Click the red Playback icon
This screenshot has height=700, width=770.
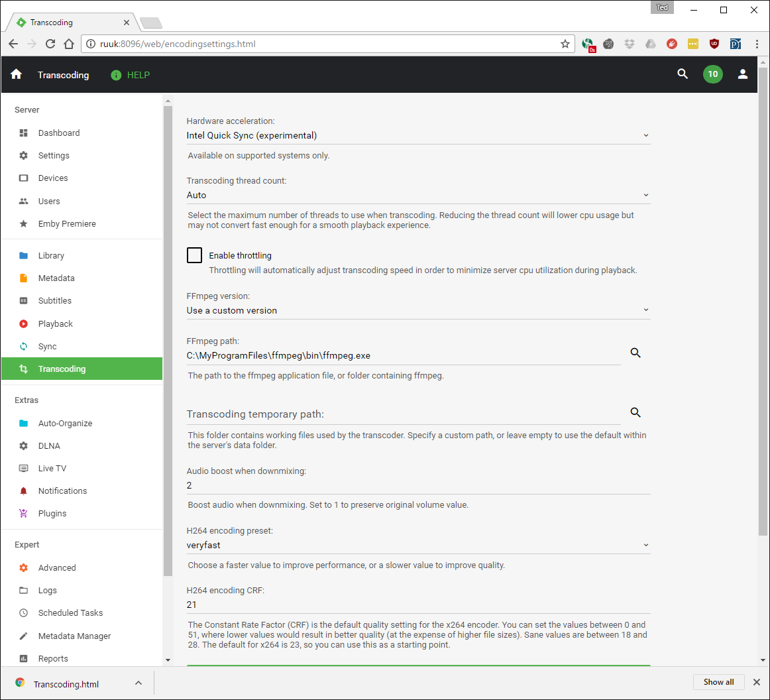pyautogui.click(x=24, y=323)
